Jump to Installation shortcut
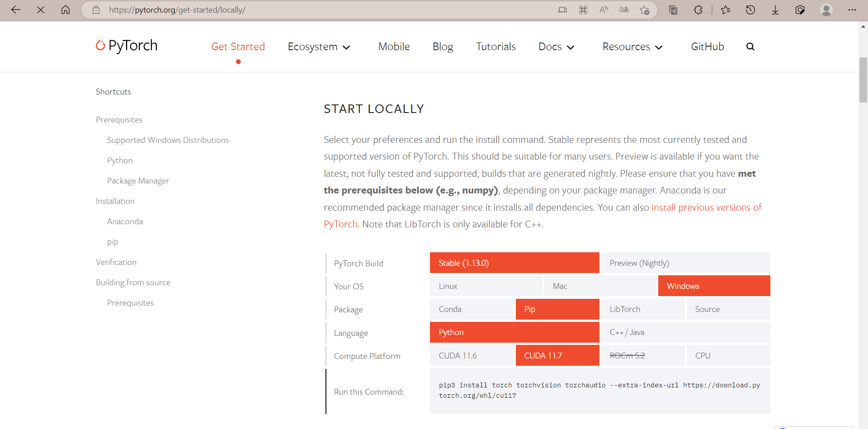868x429 pixels. pyautogui.click(x=115, y=201)
